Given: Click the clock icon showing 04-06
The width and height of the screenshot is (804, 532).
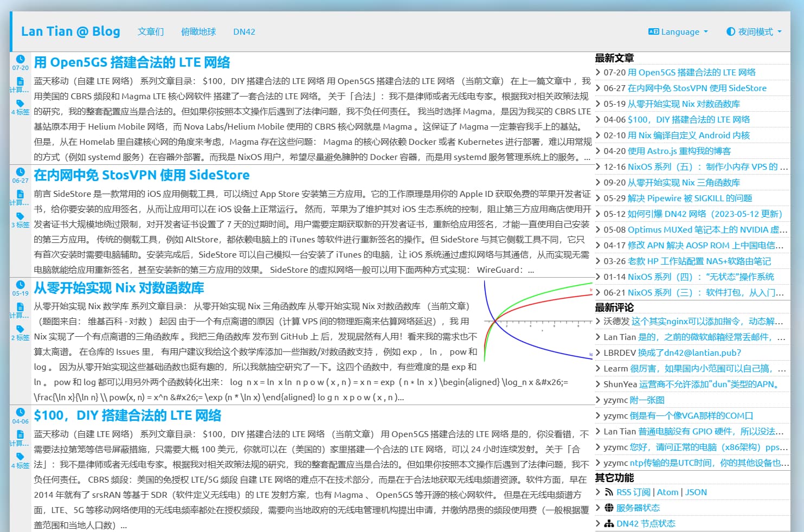Looking at the screenshot, I should [20, 412].
